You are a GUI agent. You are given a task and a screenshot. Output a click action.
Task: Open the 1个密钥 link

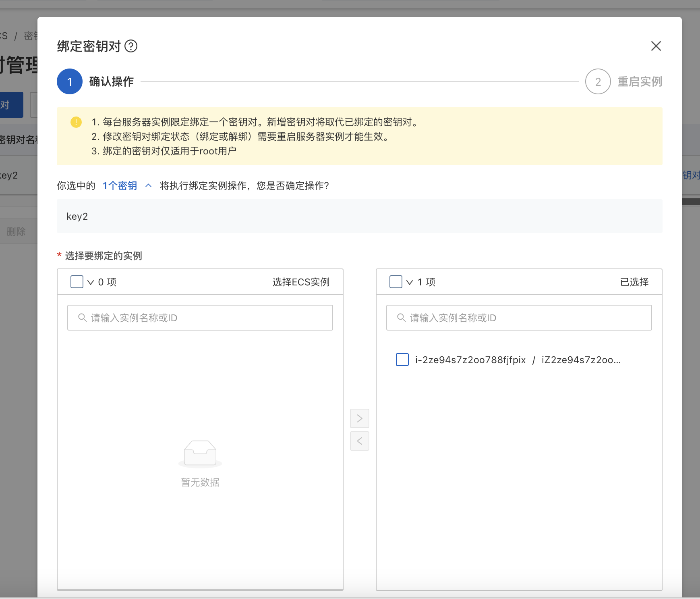[120, 185]
